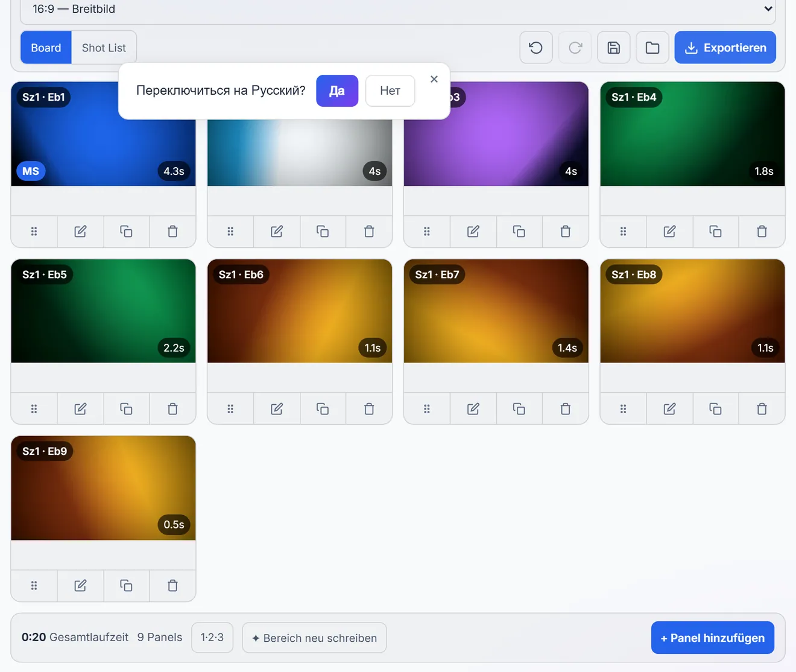Click the Sz1 · Eb8 label badge
The image size is (796, 672).
pyautogui.click(x=634, y=274)
